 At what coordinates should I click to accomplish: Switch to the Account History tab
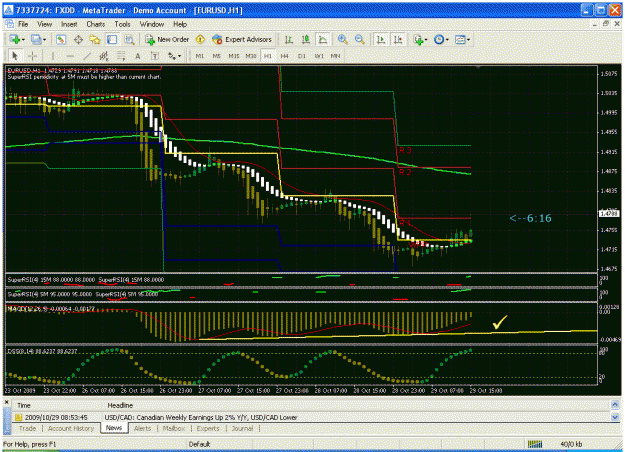click(71, 428)
